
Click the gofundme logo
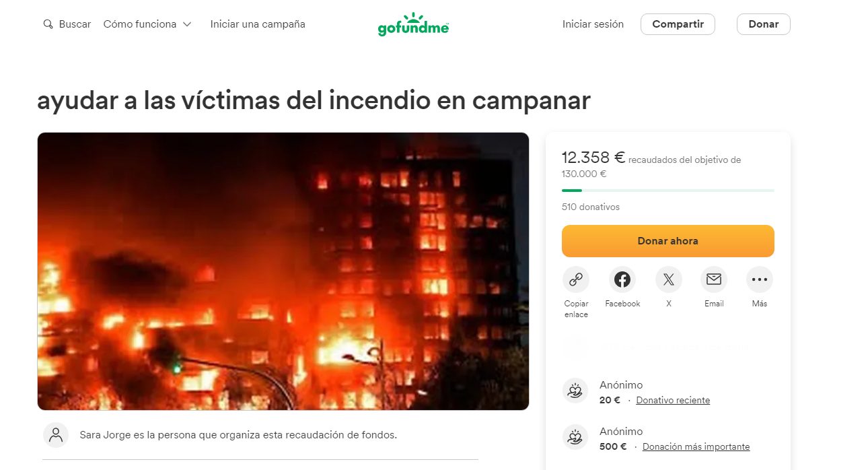click(x=413, y=24)
